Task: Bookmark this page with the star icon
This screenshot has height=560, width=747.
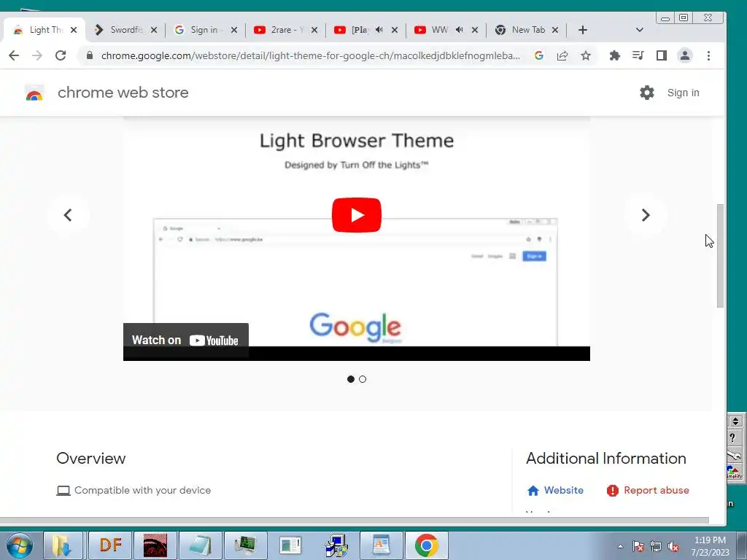Action: click(586, 55)
